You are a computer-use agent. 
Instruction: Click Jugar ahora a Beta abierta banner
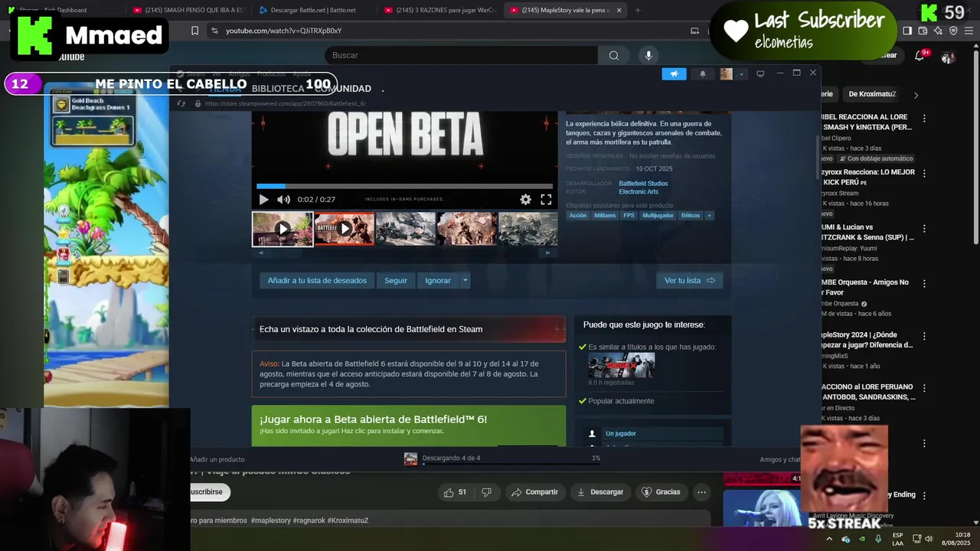pos(409,425)
